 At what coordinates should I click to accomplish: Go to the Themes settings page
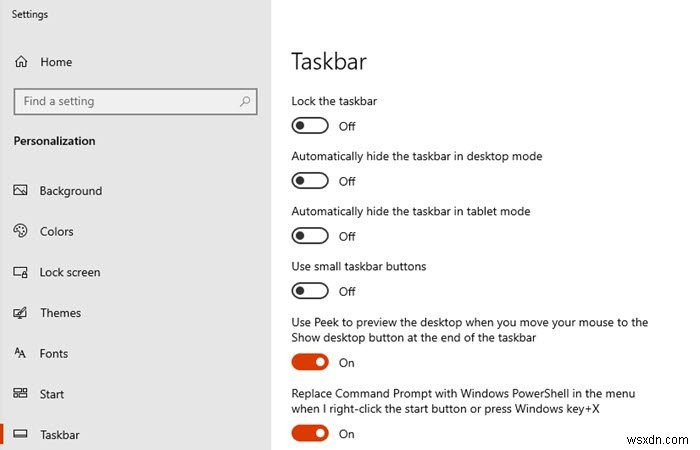(x=61, y=313)
